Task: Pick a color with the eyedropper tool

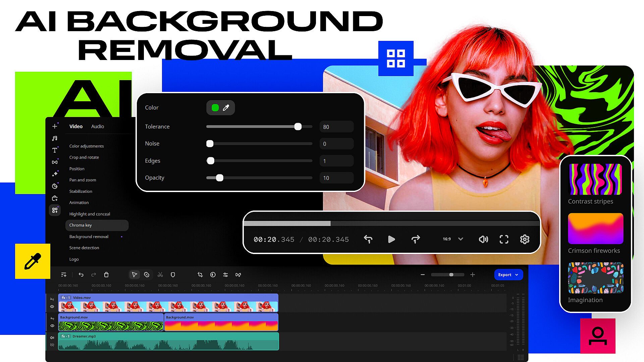Action: point(226,108)
